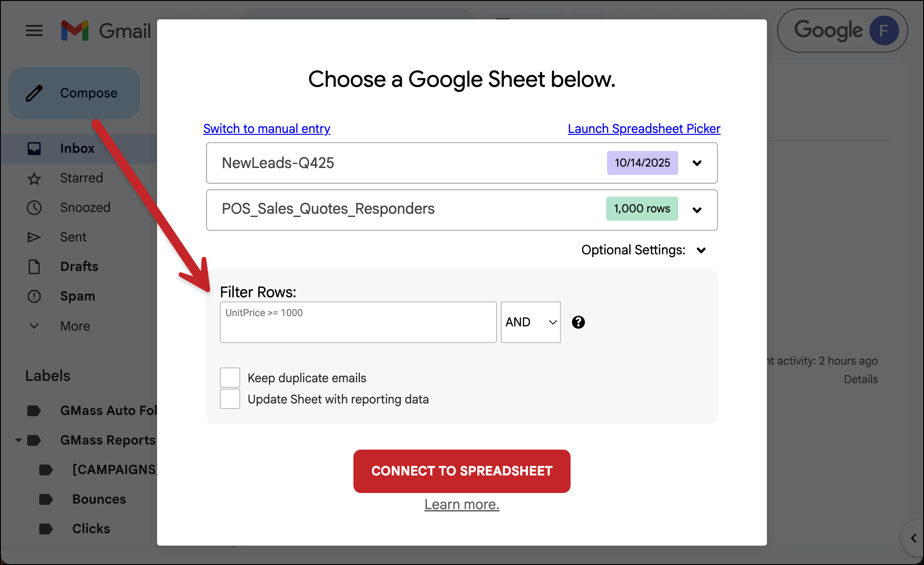Click the Starred star icon
This screenshot has height=565, width=924.
tap(34, 179)
